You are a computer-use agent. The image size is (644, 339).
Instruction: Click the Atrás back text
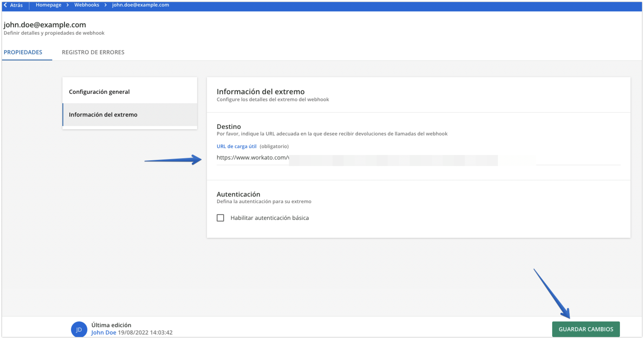[16, 5]
